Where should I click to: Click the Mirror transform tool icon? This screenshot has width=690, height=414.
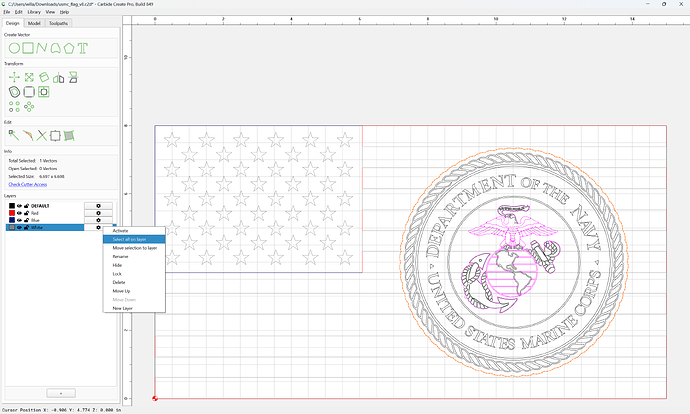pyautogui.click(x=59, y=78)
